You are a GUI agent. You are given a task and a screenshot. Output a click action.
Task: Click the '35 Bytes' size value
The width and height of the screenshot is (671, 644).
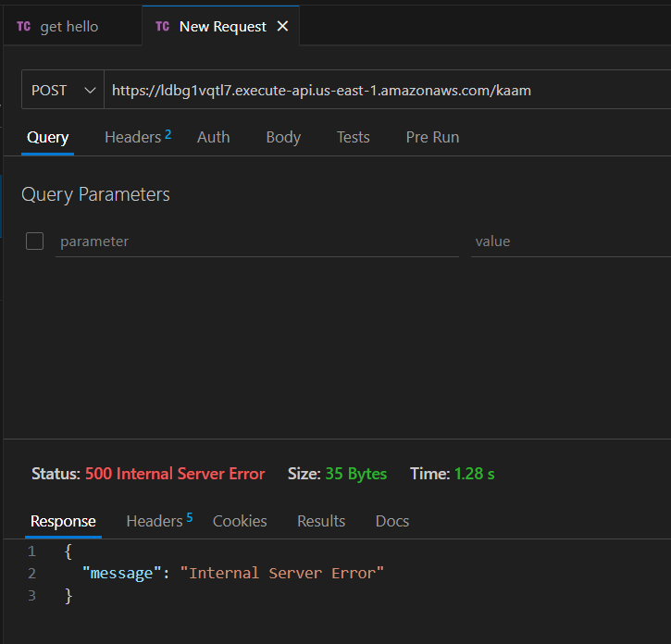pos(356,474)
